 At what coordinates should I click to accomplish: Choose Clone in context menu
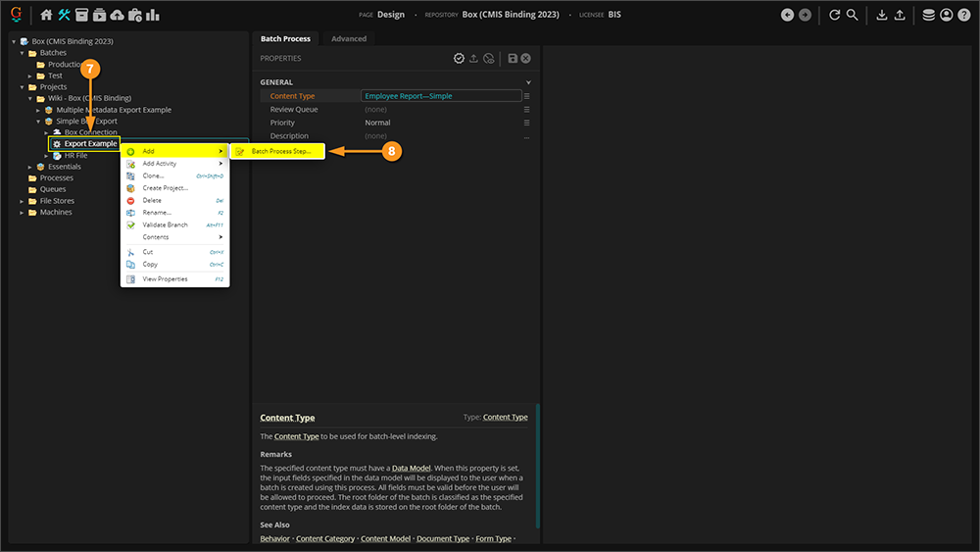[x=175, y=176]
